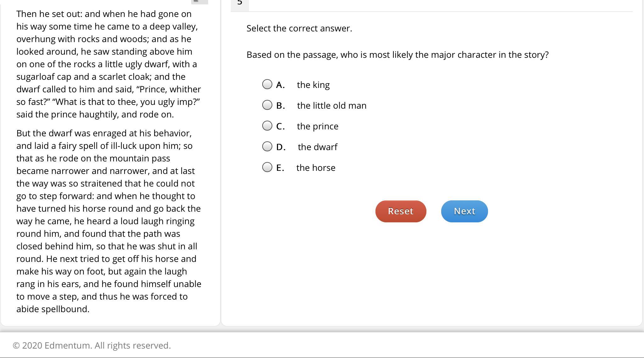The image size is (644, 358).
Task: Click the question number 5 tab
Action: coord(240,4)
